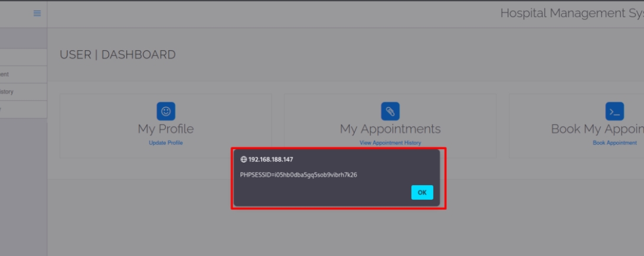Viewport: 644px width, 256px height.
Task: Open the View Appointment History link
Action: (x=390, y=143)
